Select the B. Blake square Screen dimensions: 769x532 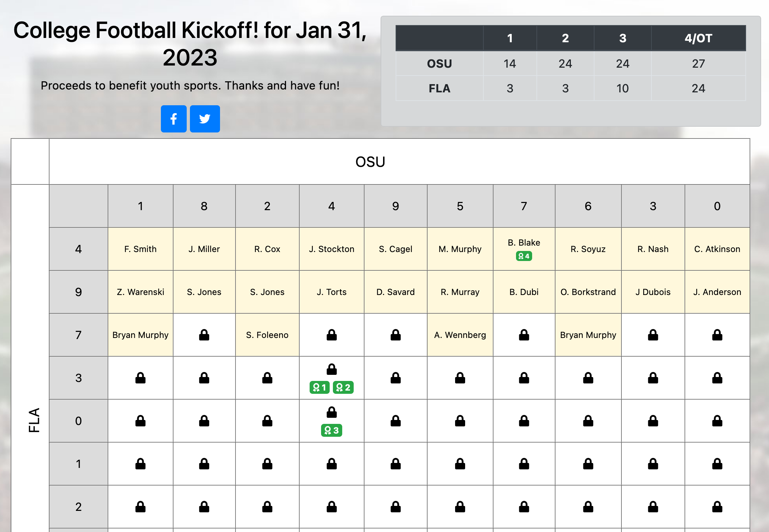(x=524, y=249)
